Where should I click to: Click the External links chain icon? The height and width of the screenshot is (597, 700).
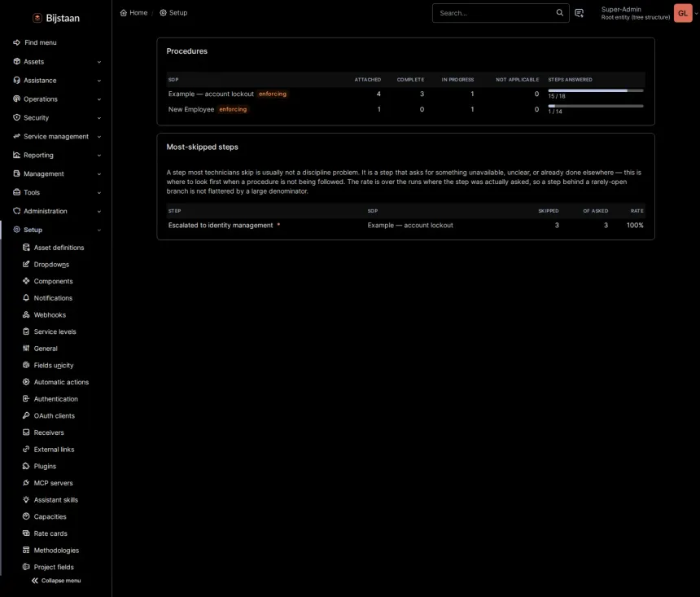(x=26, y=449)
